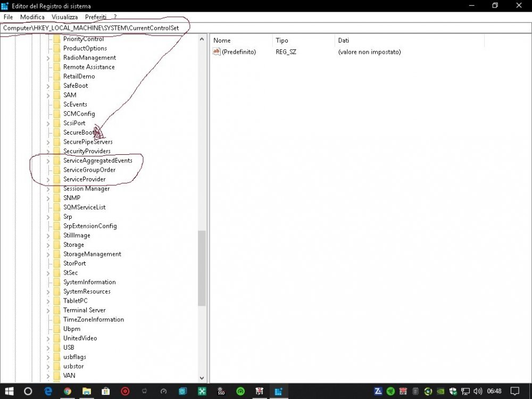Click the SAM folder icon
Viewport: 532px width, 399px height.
pos(57,95)
